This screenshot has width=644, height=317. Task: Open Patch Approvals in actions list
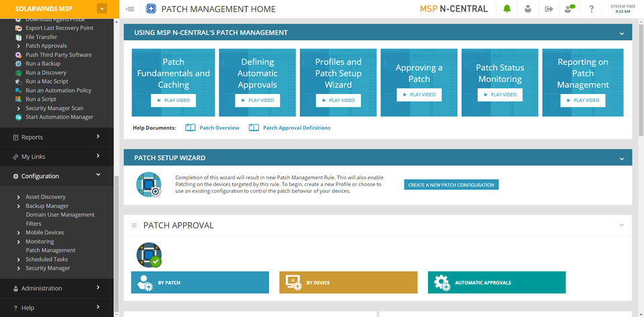coord(46,46)
